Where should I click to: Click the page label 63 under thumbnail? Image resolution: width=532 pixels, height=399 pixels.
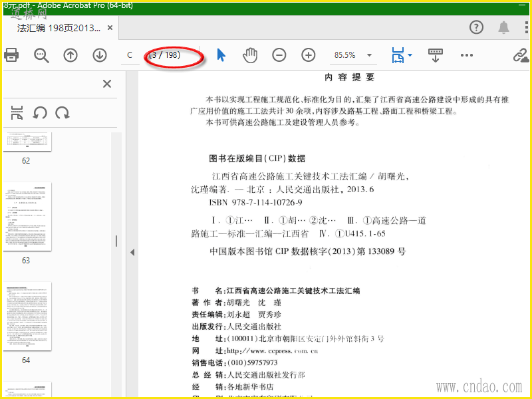click(26, 261)
